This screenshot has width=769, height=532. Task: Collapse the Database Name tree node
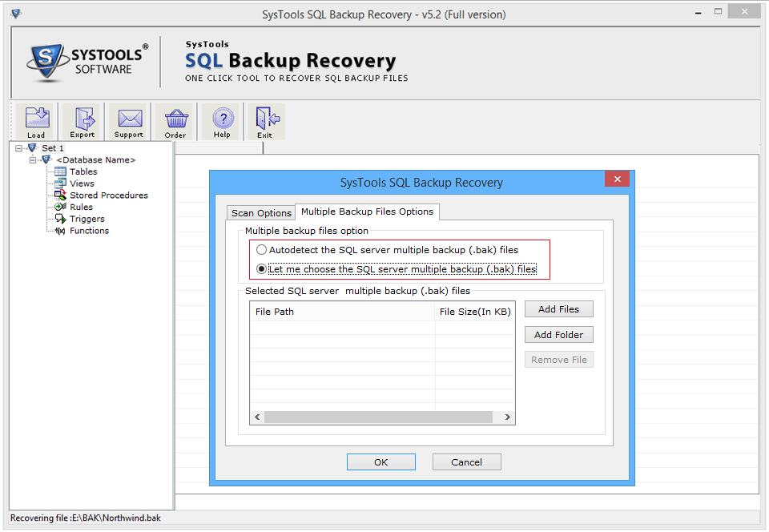point(32,160)
